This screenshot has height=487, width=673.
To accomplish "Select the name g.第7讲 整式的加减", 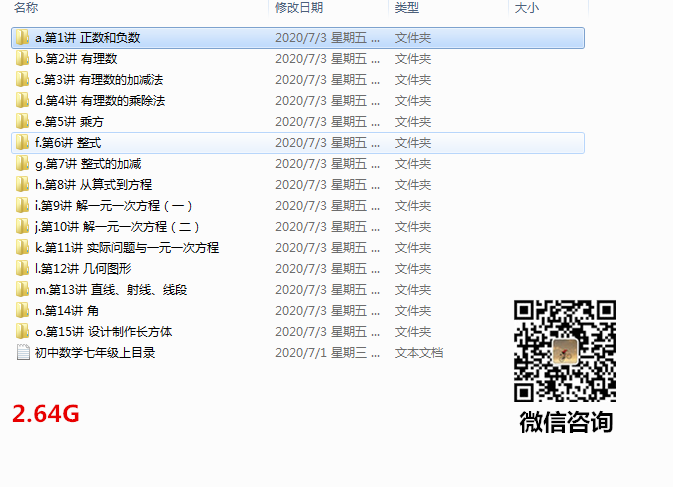I will pyautogui.click(x=88, y=164).
